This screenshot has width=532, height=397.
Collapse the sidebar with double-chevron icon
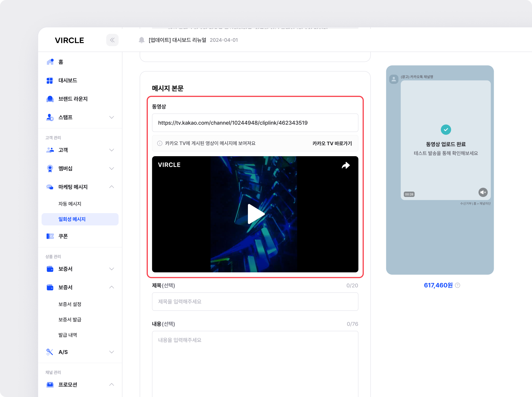coord(112,40)
